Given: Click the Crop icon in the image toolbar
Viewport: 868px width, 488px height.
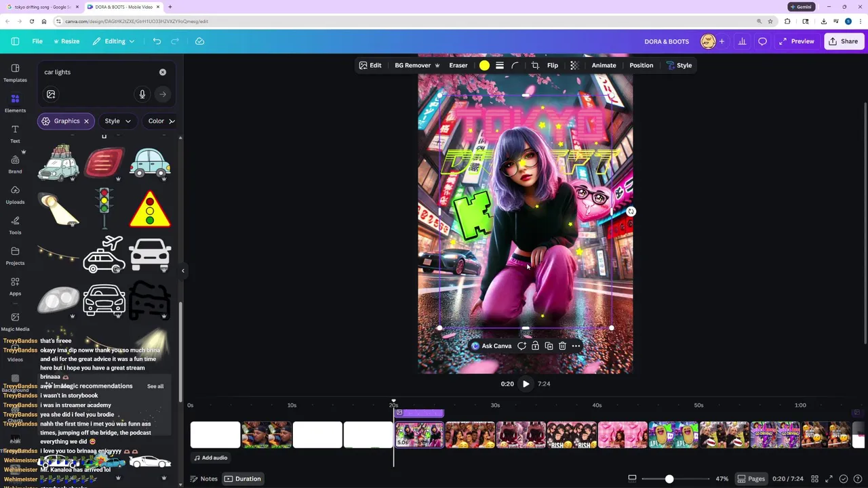Looking at the screenshot, I should click(535, 65).
